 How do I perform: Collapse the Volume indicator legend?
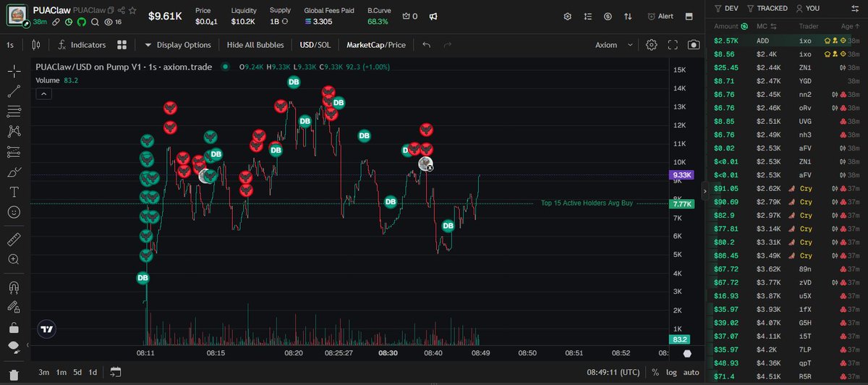click(42, 93)
